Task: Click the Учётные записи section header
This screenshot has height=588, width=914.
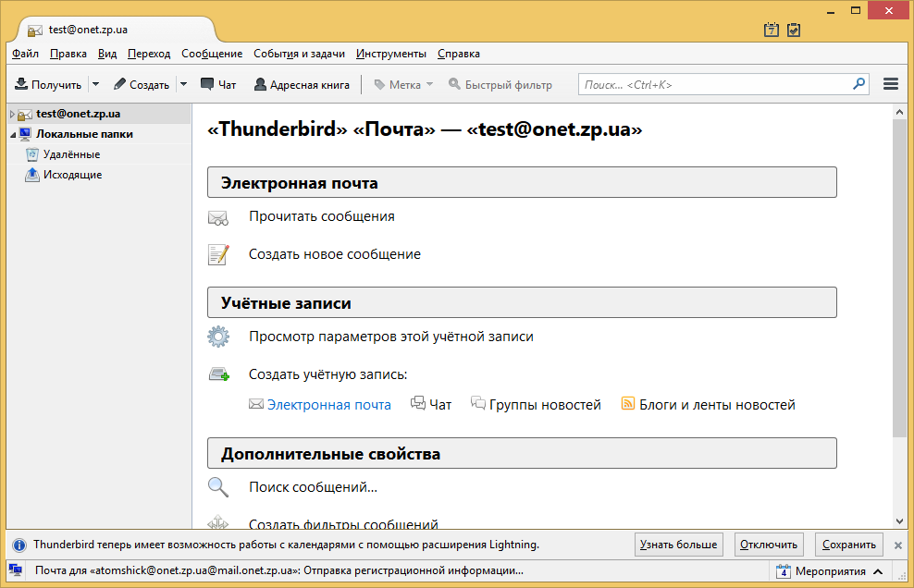Action: coord(522,302)
